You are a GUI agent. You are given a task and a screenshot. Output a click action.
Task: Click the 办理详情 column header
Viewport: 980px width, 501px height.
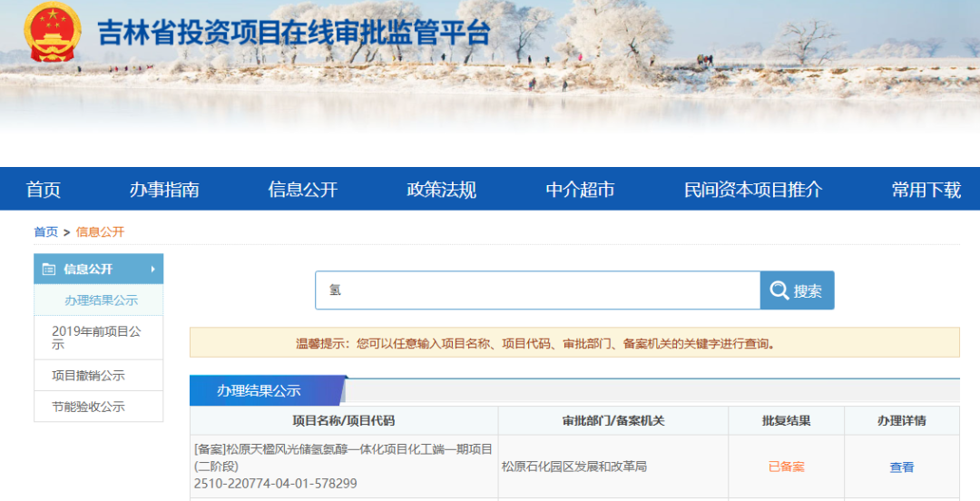(x=902, y=421)
